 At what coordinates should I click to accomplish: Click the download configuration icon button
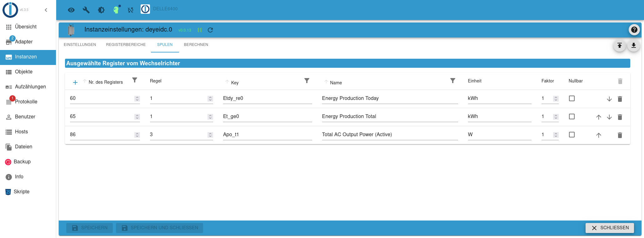pos(634,46)
